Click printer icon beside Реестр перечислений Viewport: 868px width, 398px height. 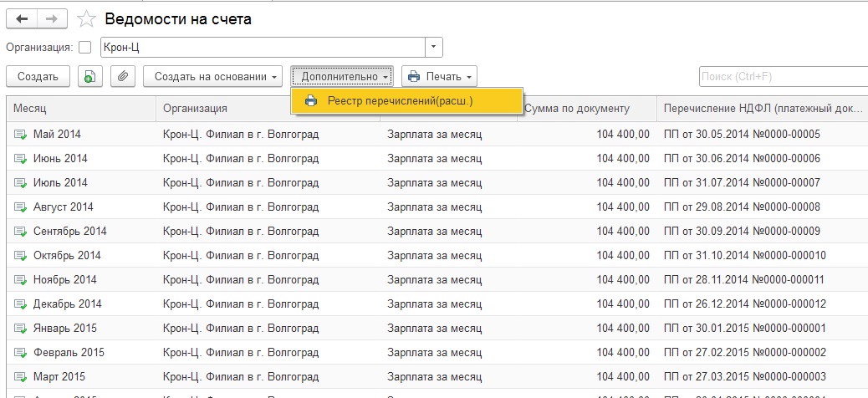click(312, 101)
